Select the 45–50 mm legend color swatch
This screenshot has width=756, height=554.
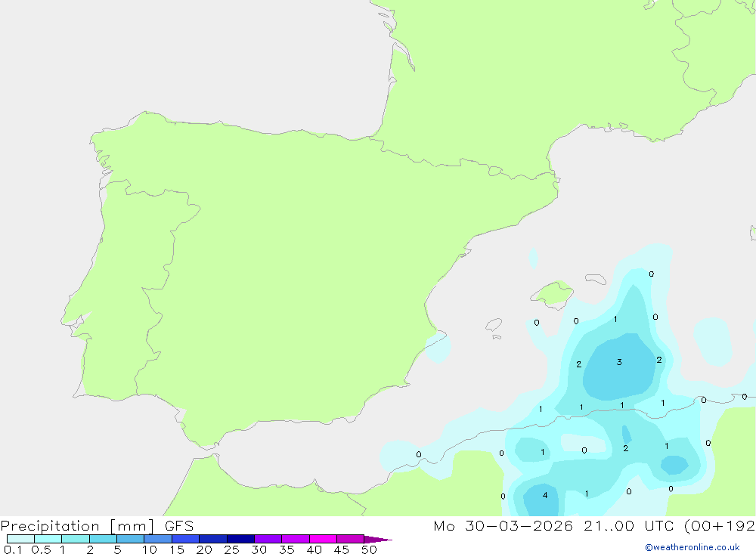coord(350,539)
